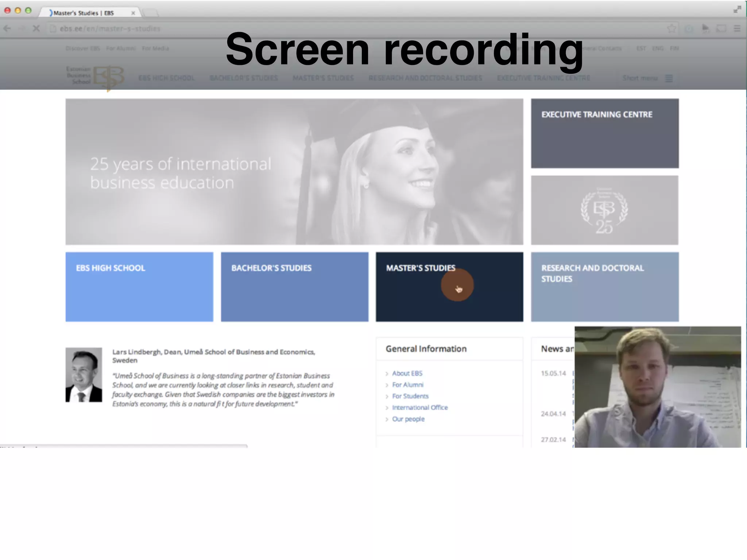The height and width of the screenshot is (560, 747).
Task: Open the Our people link
Action: tap(408, 419)
